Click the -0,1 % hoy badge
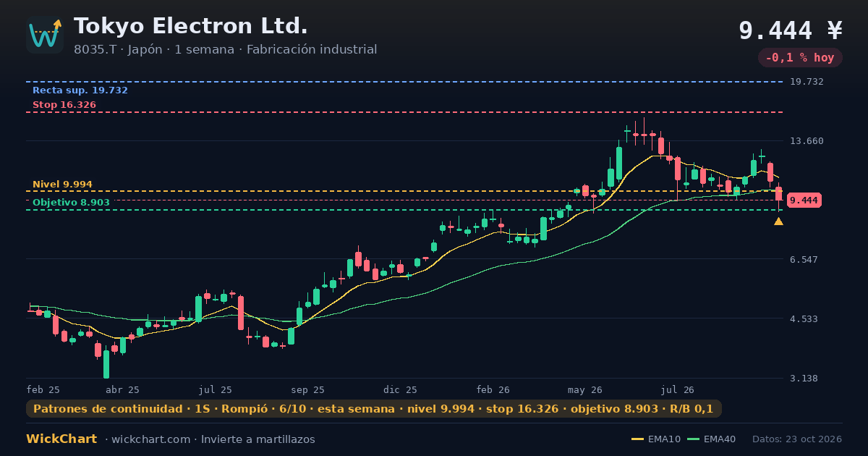This screenshot has height=456, width=868. 800,57
